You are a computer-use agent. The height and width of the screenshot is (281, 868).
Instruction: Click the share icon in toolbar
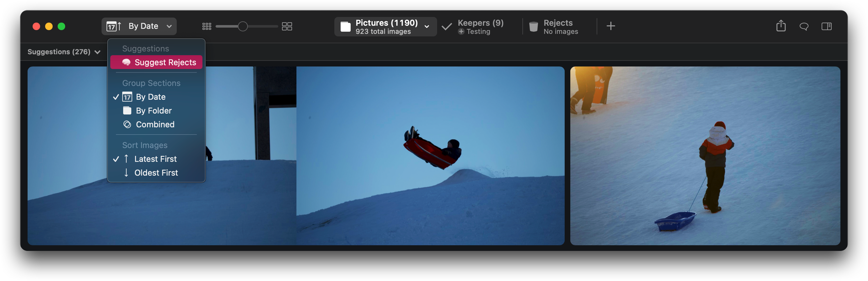tap(781, 26)
